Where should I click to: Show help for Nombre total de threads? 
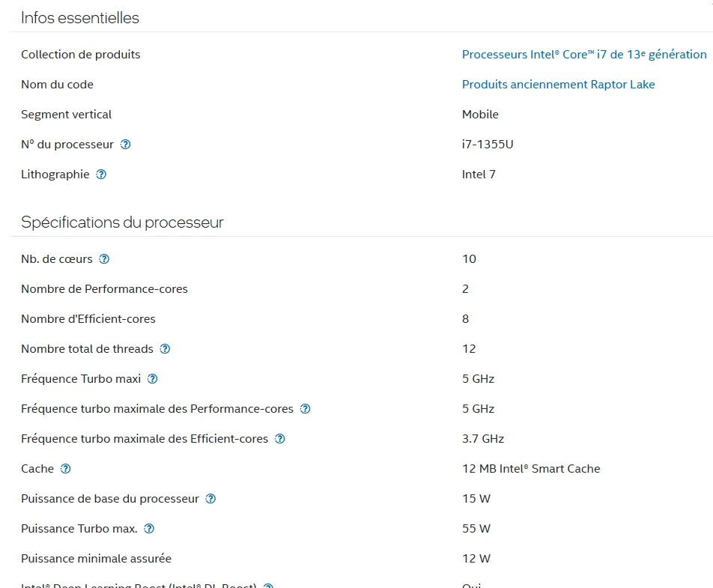pyautogui.click(x=166, y=349)
